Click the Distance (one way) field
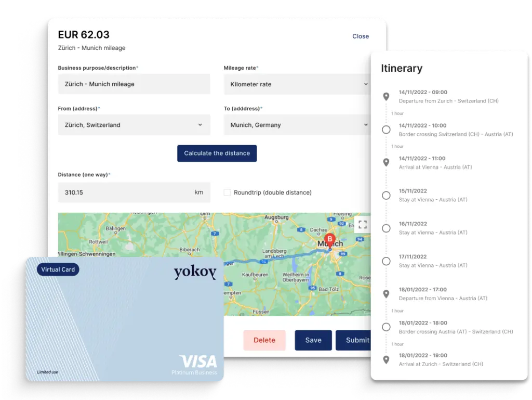This screenshot has width=532, height=400. click(x=134, y=192)
